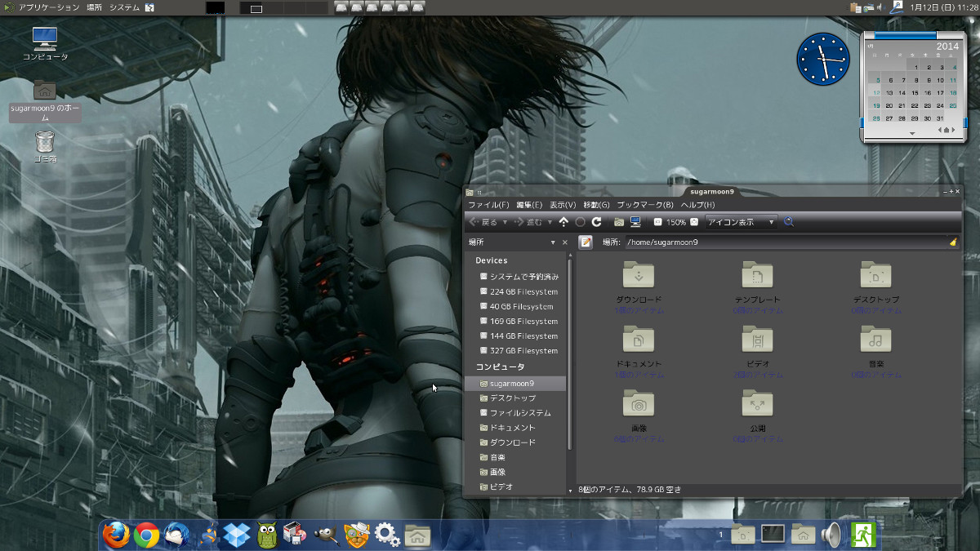
Task: Open the ビデオ folder in main pane
Action: [757, 339]
